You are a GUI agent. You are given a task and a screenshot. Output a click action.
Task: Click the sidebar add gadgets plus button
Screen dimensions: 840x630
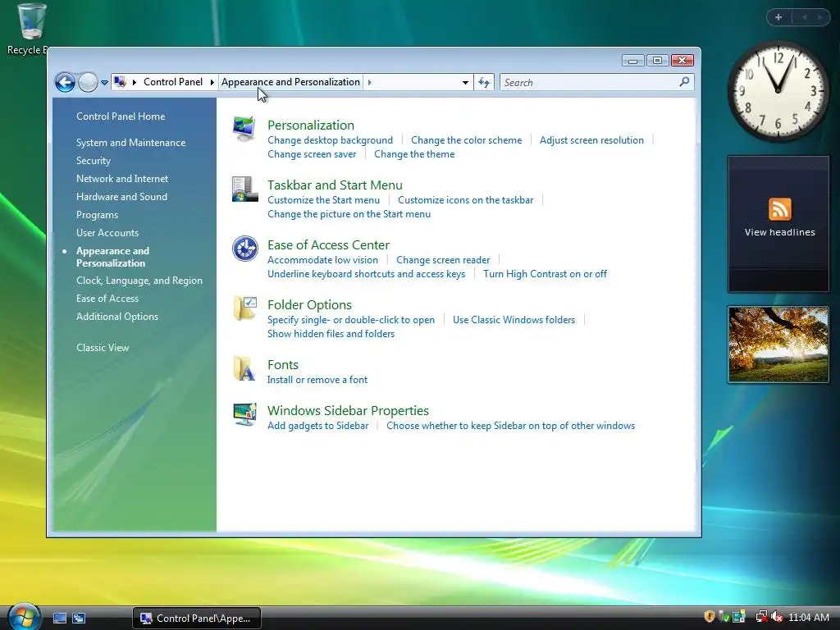pos(779,18)
